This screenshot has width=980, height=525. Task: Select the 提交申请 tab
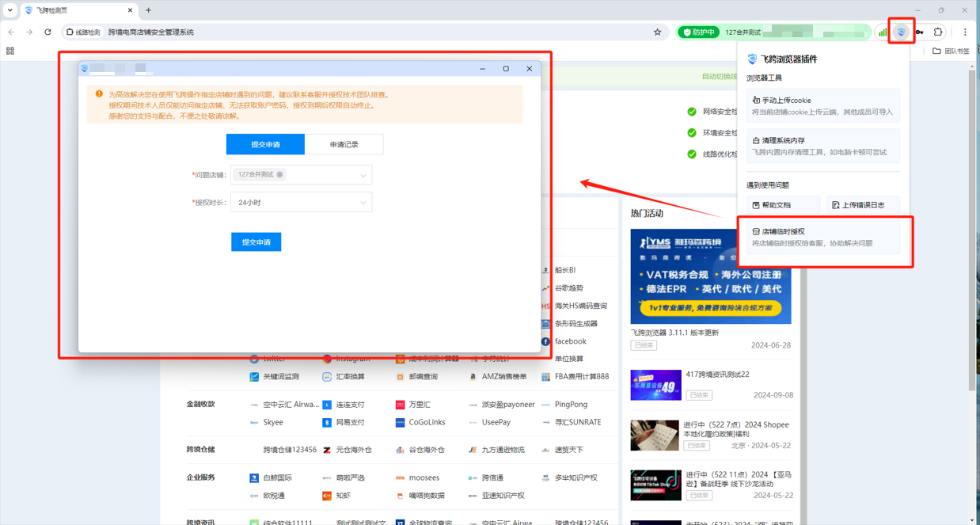[x=265, y=144]
